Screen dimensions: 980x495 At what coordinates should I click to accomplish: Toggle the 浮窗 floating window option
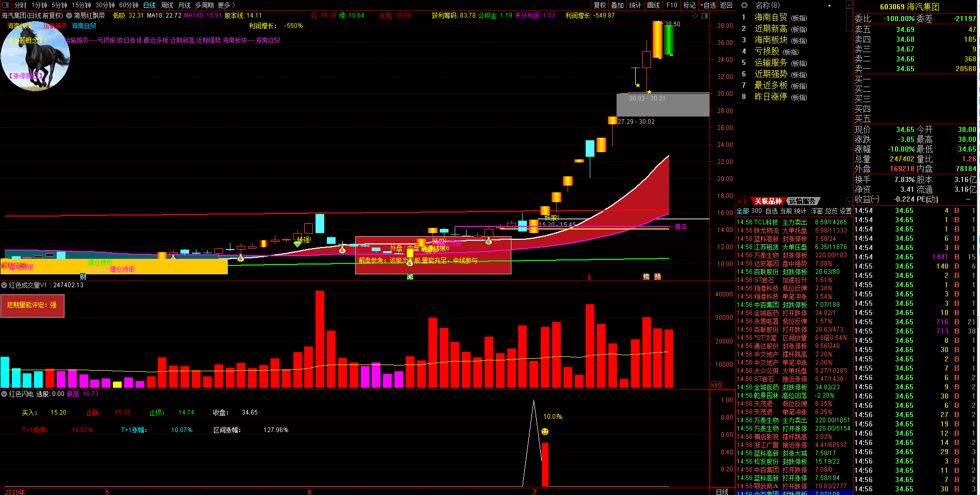tap(817, 211)
